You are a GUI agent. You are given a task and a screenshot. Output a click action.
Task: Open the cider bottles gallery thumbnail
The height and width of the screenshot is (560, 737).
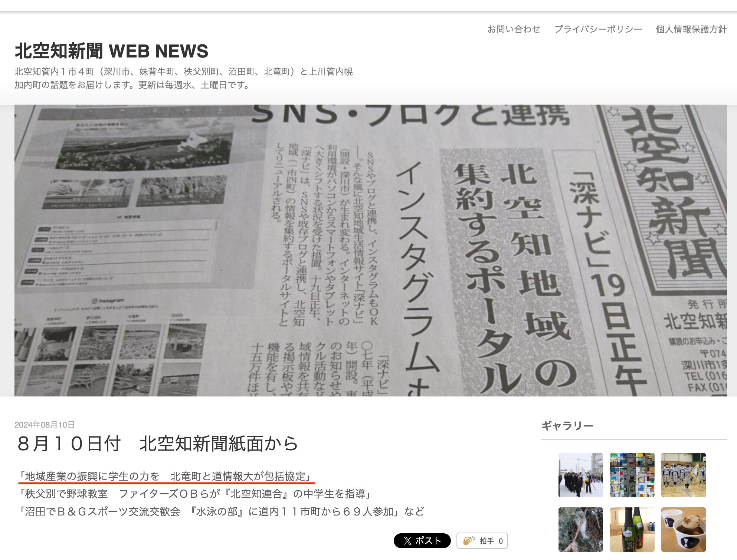click(632, 528)
